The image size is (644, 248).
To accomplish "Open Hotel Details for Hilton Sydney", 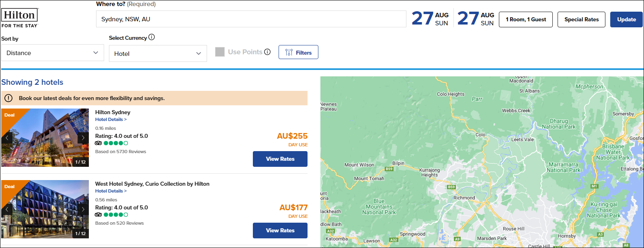I will pos(111,119).
